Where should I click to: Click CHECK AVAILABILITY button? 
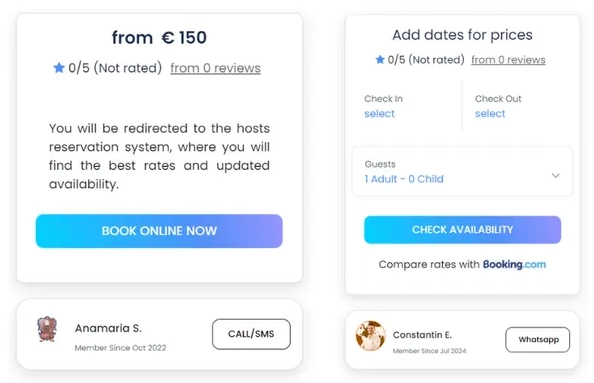click(463, 230)
